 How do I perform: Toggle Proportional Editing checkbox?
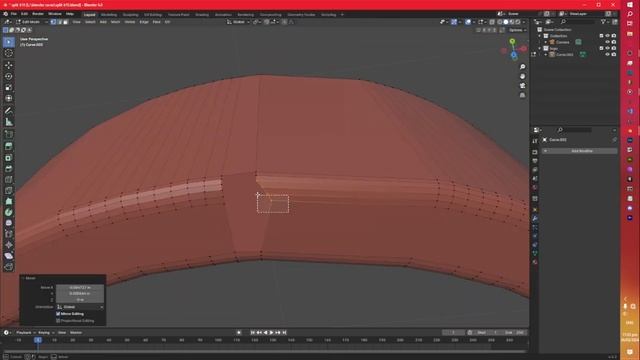tap(58, 321)
